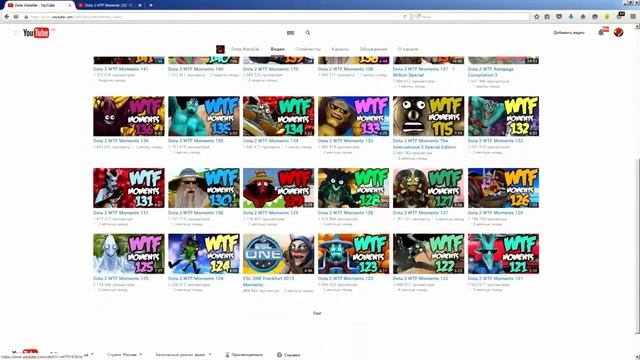Click the browser search field
This screenshot has height=360, width=640.
(471, 17)
